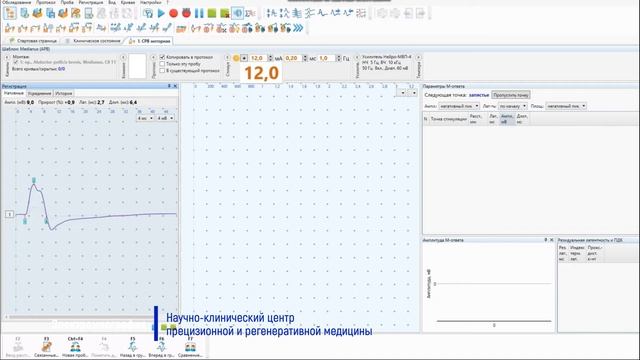Click the first icon in top toolbar

[10, 13]
